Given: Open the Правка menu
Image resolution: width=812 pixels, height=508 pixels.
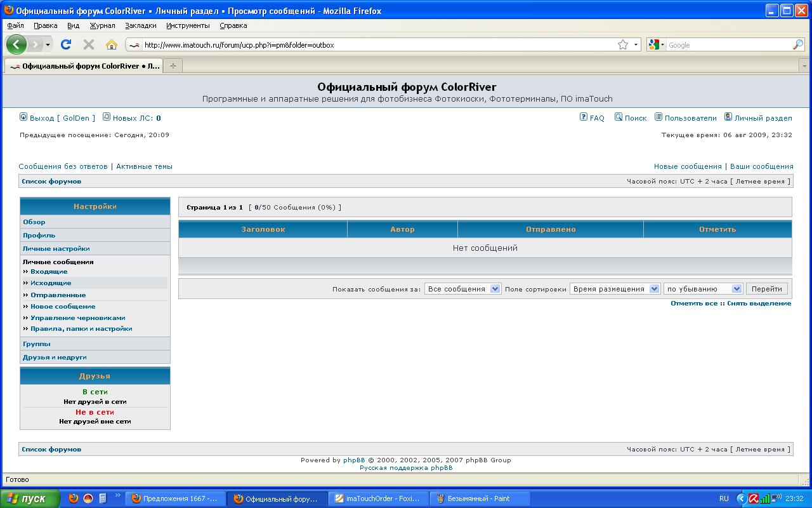Looking at the screenshot, I should pyautogui.click(x=46, y=25).
